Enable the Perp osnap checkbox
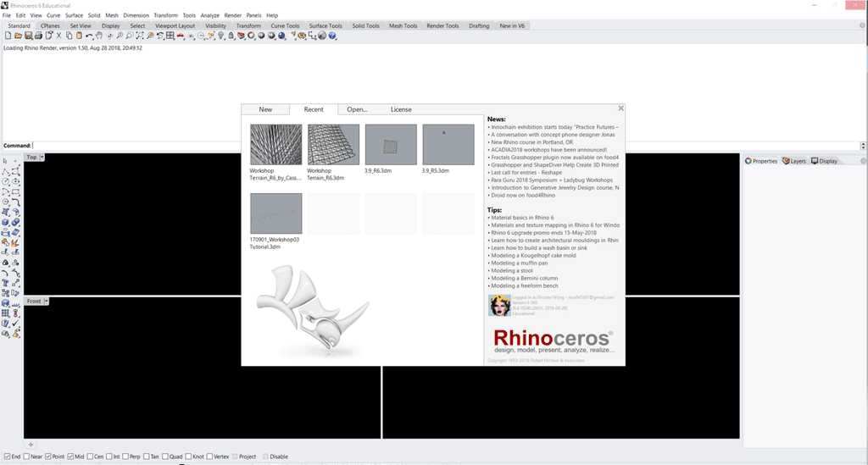The image size is (868, 465). 125,457
